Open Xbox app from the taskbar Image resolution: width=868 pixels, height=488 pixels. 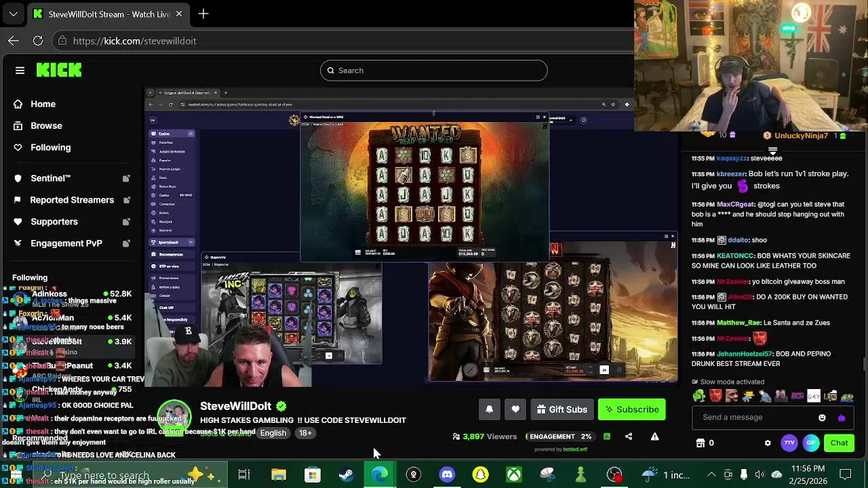tap(514, 474)
